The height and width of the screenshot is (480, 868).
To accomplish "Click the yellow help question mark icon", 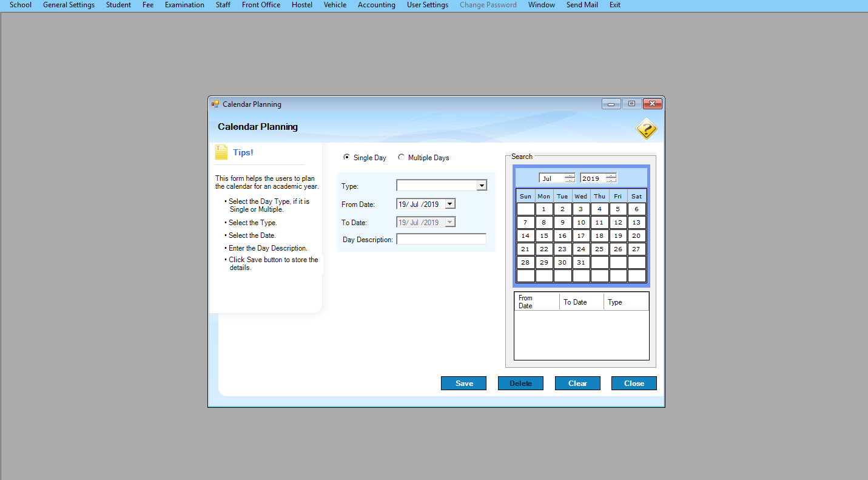I will [646, 129].
